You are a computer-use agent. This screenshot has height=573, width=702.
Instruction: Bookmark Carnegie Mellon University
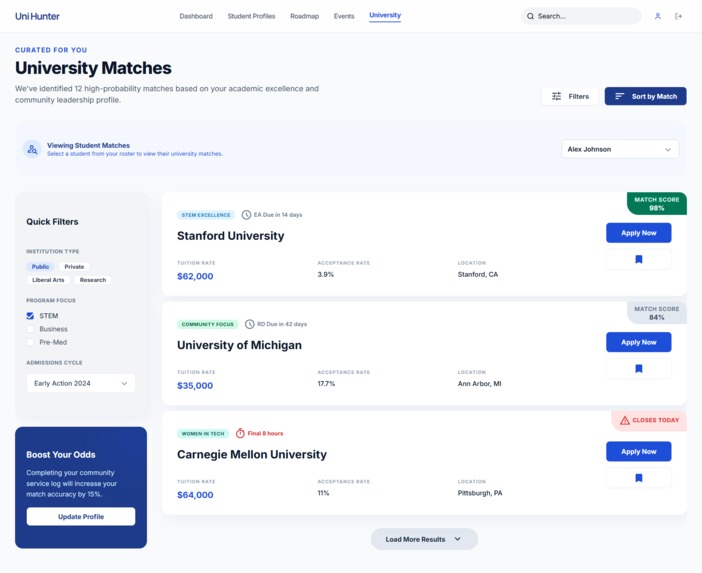coord(639,478)
